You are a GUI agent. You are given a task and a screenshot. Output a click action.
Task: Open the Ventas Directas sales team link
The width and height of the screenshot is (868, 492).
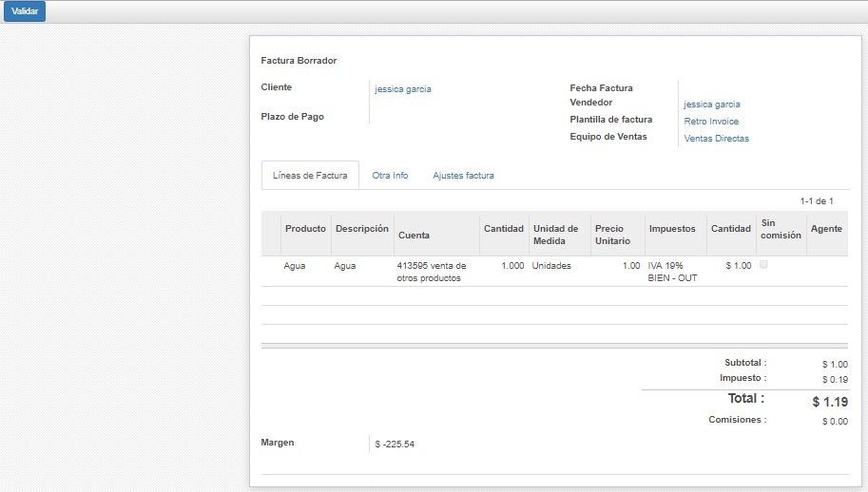pyautogui.click(x=716, y=139)
